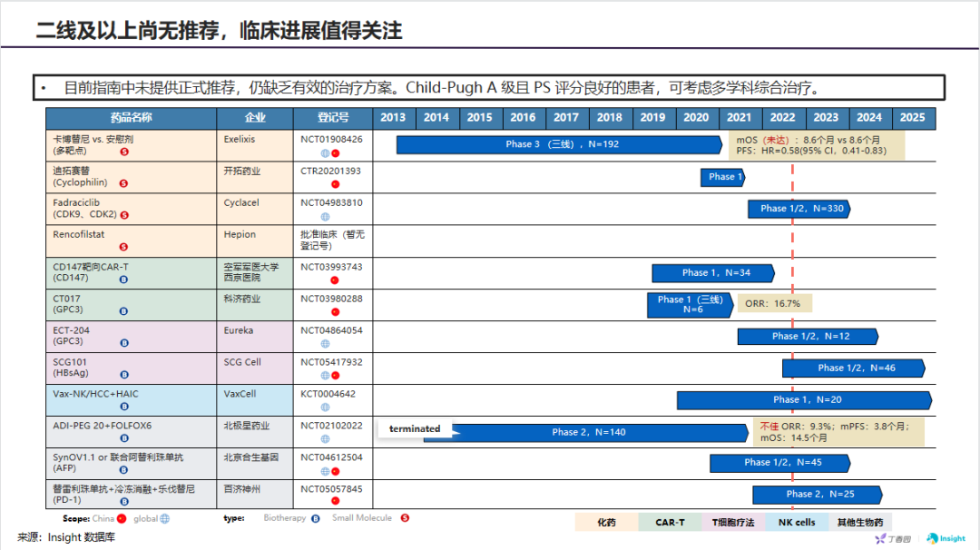Click the red dot under NCT05057845

click(x=336, y=501)
